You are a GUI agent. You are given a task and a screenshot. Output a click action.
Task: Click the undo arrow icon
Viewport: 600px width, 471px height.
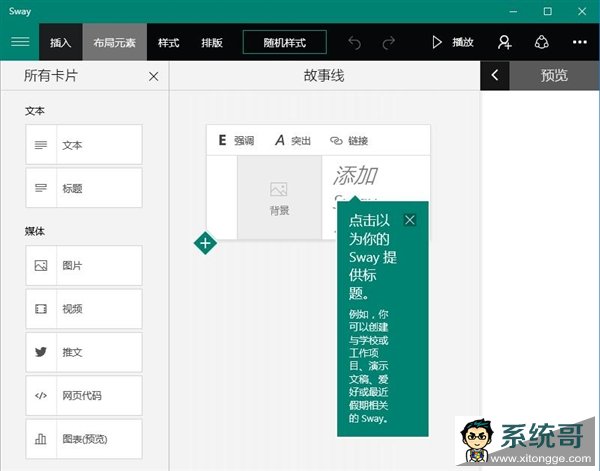click(355, 42)
